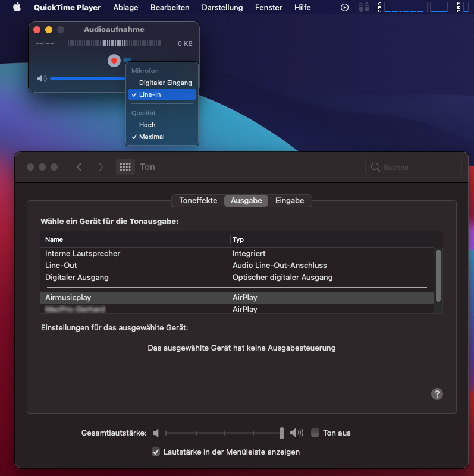Uncheck Lautstärke in der Menüleiste anzeigen
The image size is (474, 476).
click(156, 452)
